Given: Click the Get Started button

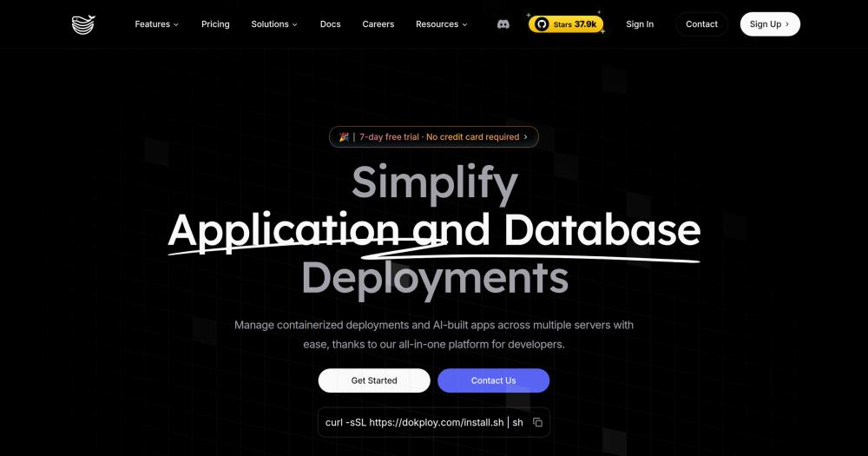Looking at the screenshot, I should pyautogui.click(x=374, y=380).
